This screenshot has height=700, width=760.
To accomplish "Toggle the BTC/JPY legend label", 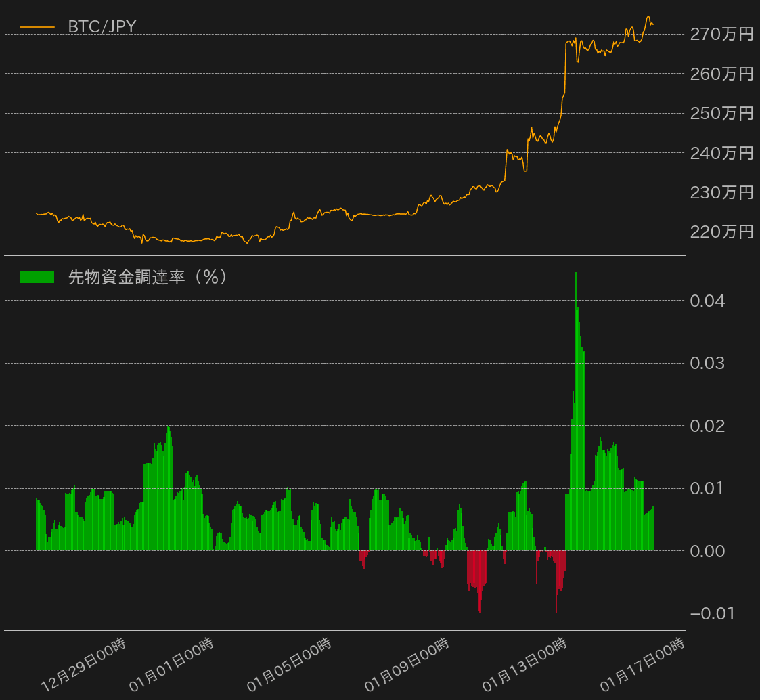I will tap(102, 27).
